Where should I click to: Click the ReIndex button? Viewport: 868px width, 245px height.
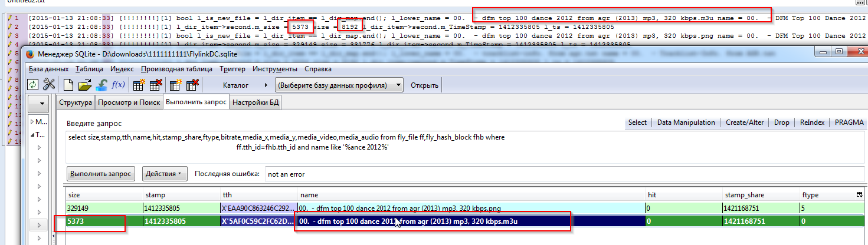tap(813, 122)
